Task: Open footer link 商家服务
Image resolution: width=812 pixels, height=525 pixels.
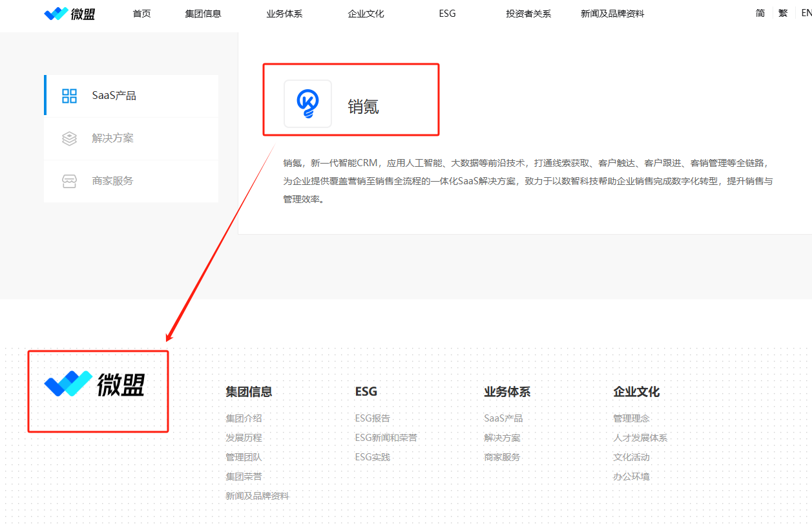Action: (502, 457)
